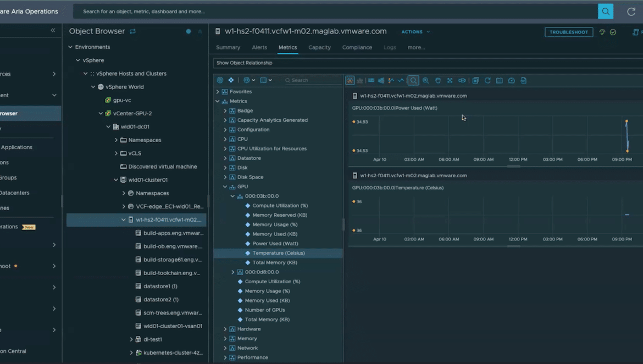
Task: Expand the kubernetes-cluster tree node
Action: pos(131,352)
